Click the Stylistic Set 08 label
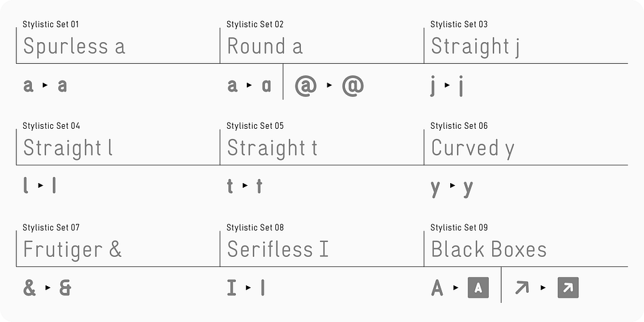This screenshot has width=644, height=322. click(x=255, y=228)
